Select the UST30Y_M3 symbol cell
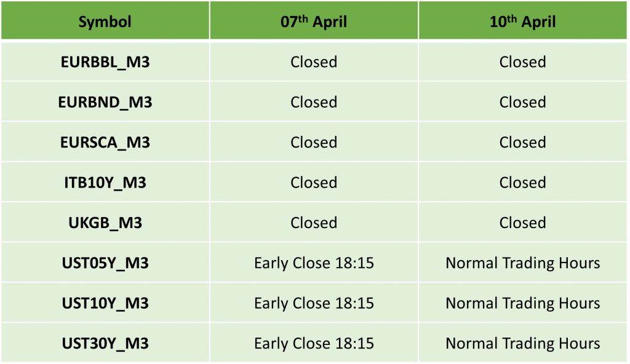The image size is (630, 364). [105, 343]
